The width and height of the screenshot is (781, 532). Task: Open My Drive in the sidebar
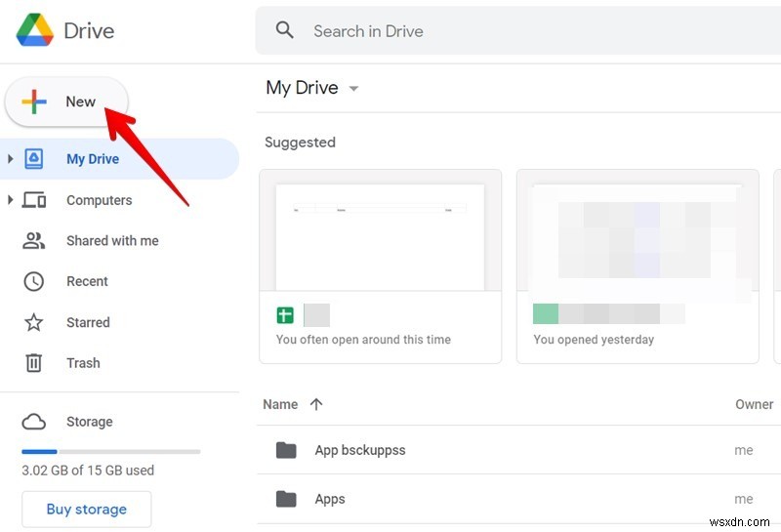click(93, 159)
